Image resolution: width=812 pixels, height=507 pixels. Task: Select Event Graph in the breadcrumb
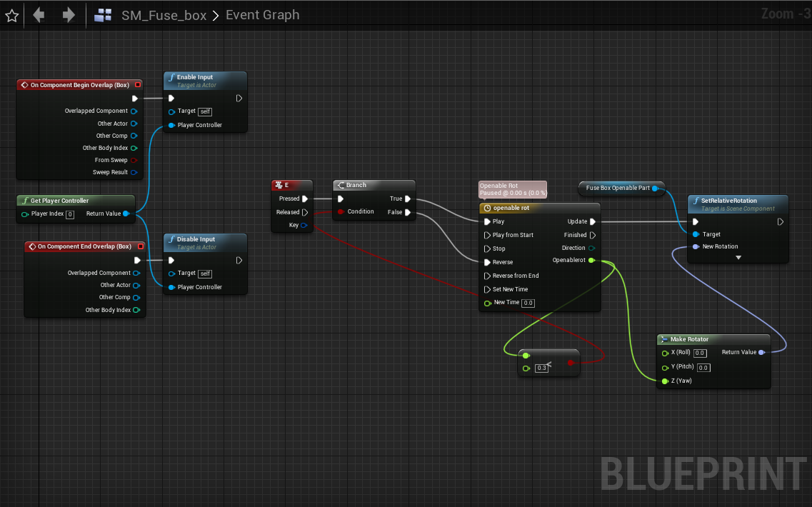[262, 14]
